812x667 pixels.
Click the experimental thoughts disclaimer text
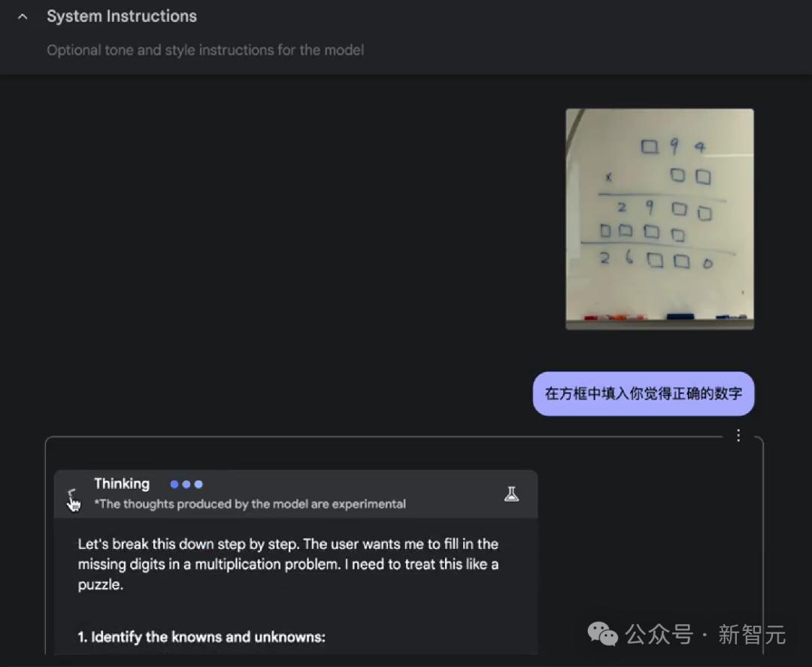click(250, 504)
